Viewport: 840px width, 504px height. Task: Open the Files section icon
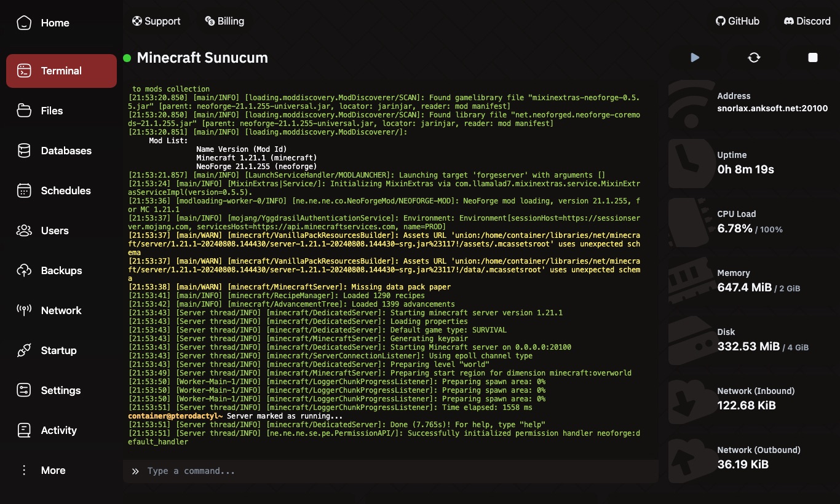24,111
